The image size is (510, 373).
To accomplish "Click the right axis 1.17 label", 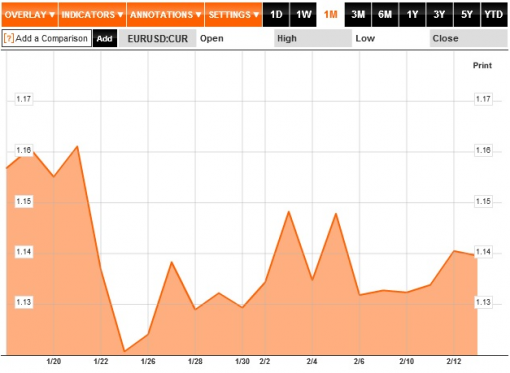I will 483,99.
